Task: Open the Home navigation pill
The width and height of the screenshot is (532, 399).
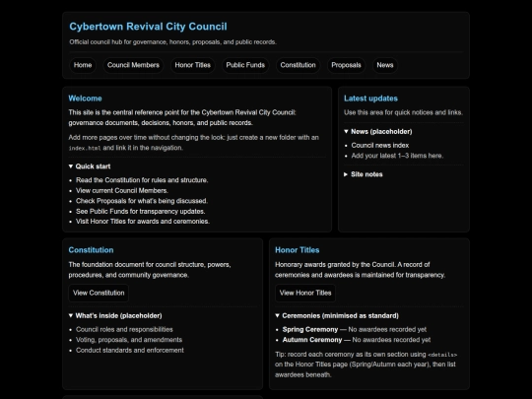Action: coord(83,65)
